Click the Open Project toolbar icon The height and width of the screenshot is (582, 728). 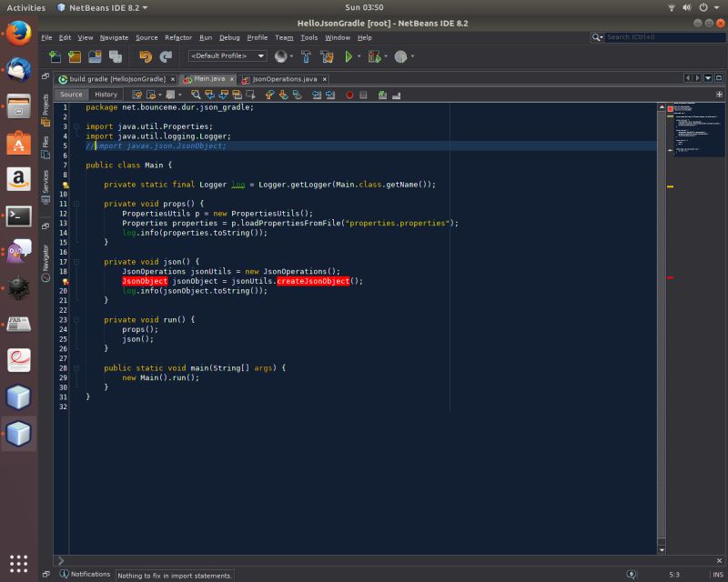96,56
